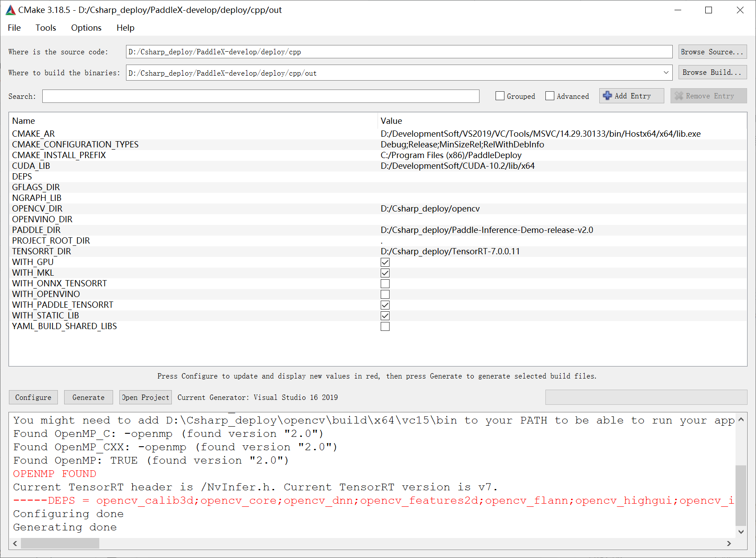Uncheck the WITH_MKL checkbox
Screen dimensions: 756x558
pos(385,273)
